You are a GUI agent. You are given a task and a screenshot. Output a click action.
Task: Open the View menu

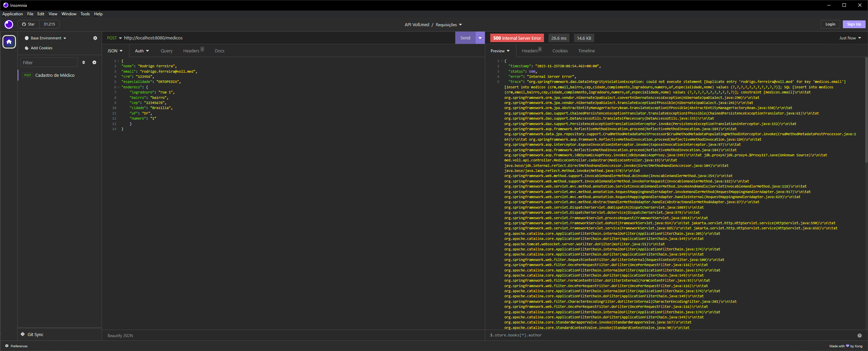[53, 14]
